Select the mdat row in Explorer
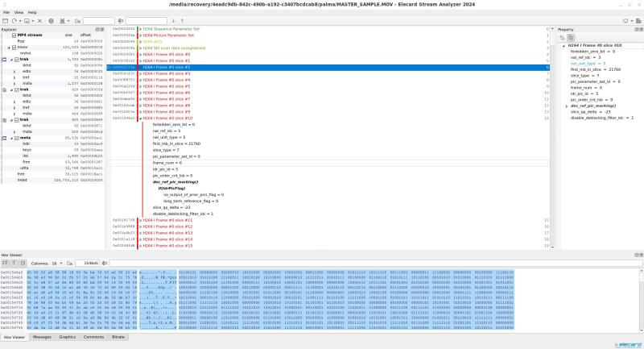 pyautogui.click(x=52, y=180)
